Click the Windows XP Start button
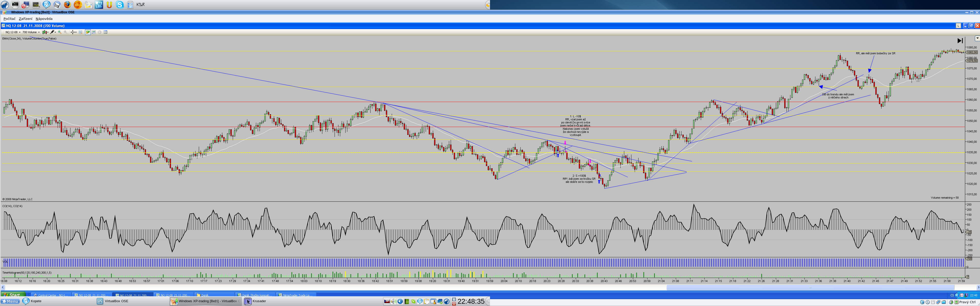980x306 pixels. (13, 295)
